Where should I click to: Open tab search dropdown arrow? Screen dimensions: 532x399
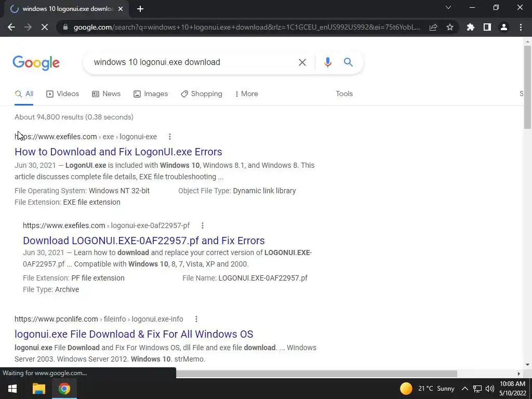click(x=448, y=7)
